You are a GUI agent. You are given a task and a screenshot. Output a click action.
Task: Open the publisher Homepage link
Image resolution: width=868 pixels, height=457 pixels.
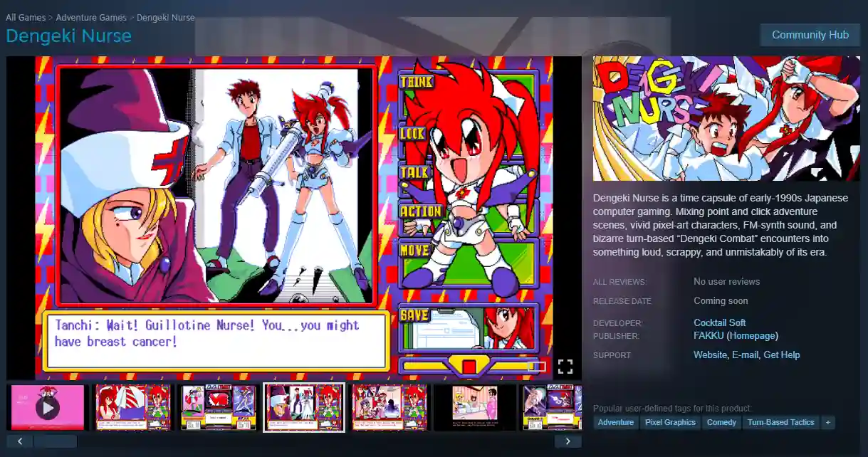pyautogui.click(x=752, y=335)
